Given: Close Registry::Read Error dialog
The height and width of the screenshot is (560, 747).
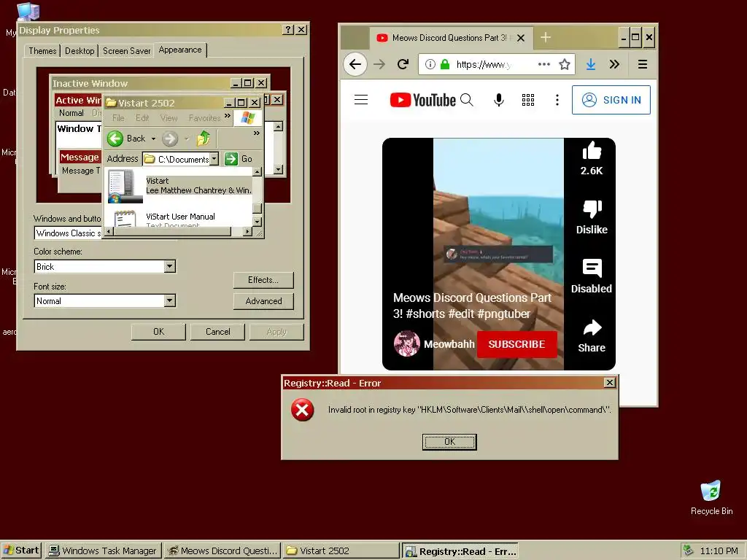Looking at the screenshot, I should coord(609,382).
